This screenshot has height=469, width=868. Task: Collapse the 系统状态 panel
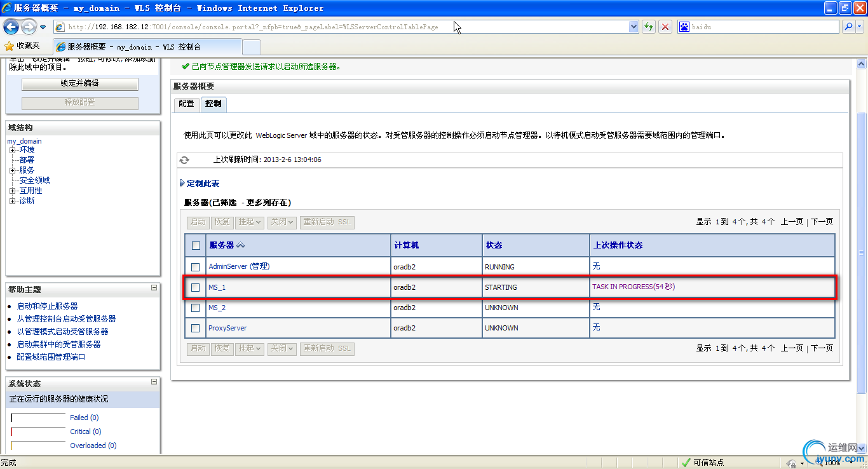point(154,382)
